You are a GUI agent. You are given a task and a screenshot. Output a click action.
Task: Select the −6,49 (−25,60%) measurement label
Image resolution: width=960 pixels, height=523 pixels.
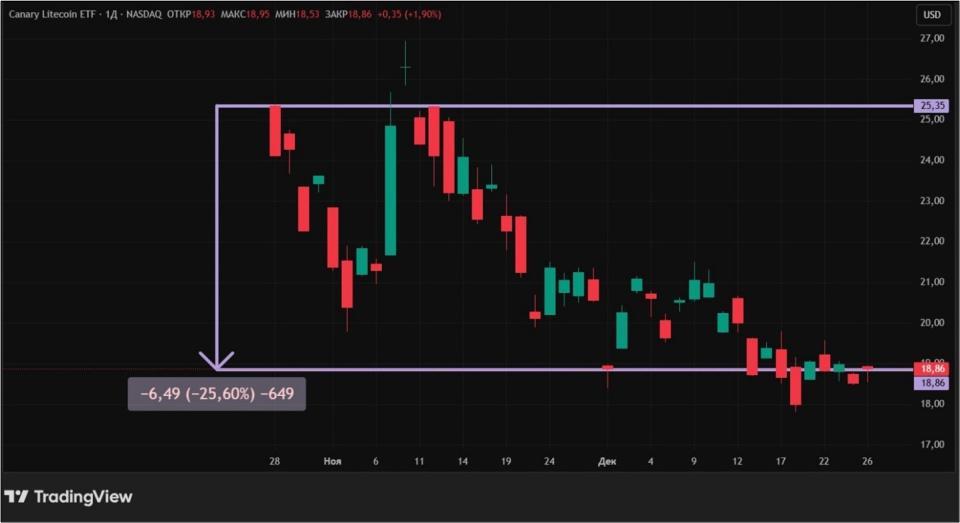217,394
